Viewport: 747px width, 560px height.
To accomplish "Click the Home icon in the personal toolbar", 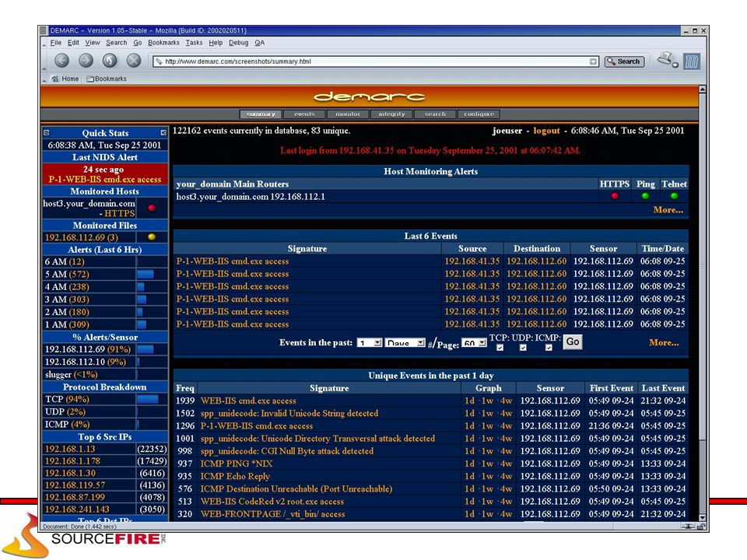I will [54, 79].
